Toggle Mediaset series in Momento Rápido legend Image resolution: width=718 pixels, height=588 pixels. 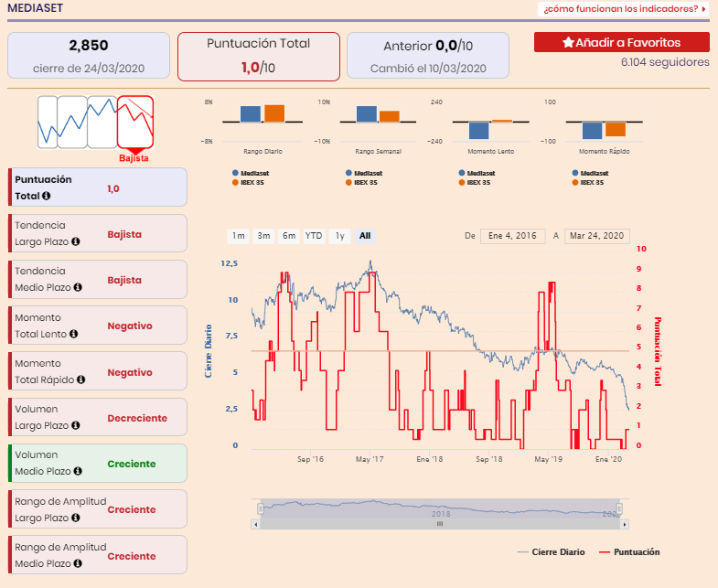pos(591,173)
